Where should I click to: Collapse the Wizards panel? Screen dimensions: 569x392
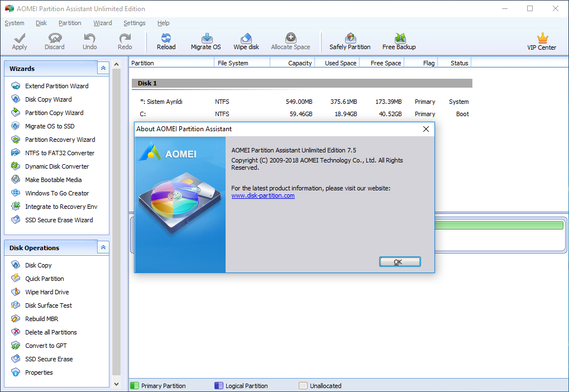[103, 68]
